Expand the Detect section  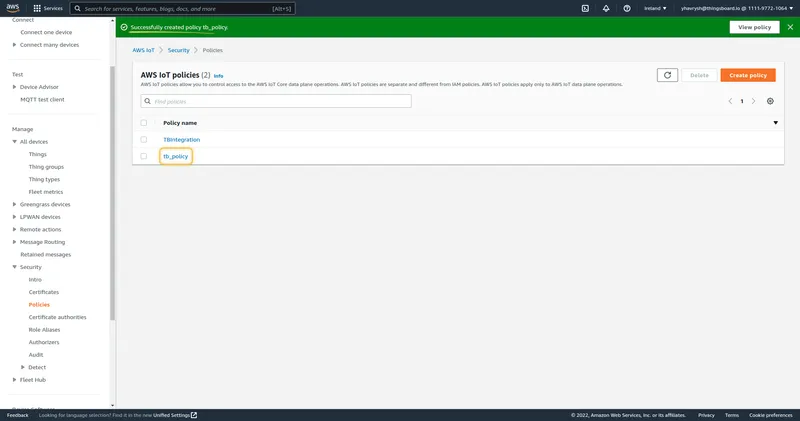22,367
